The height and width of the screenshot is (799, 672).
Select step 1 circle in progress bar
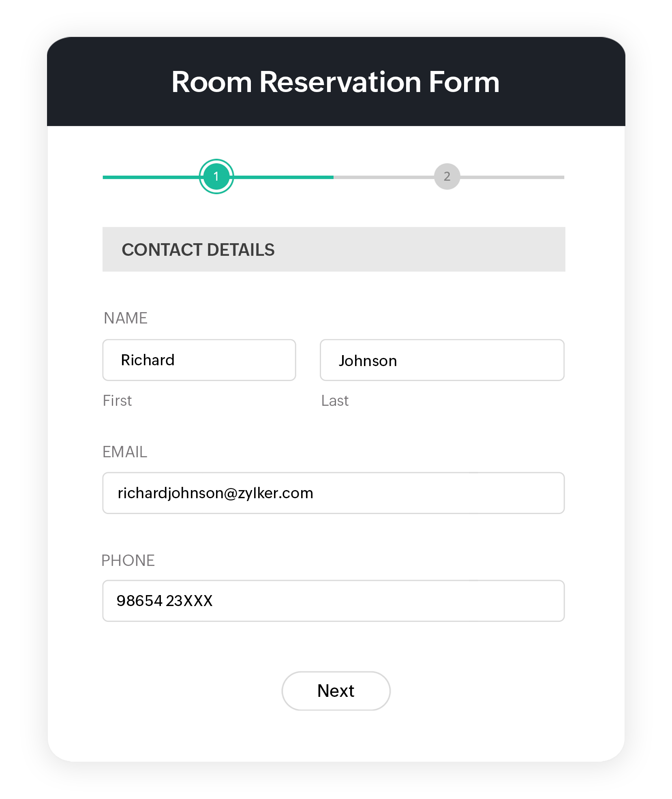point(216,176)
